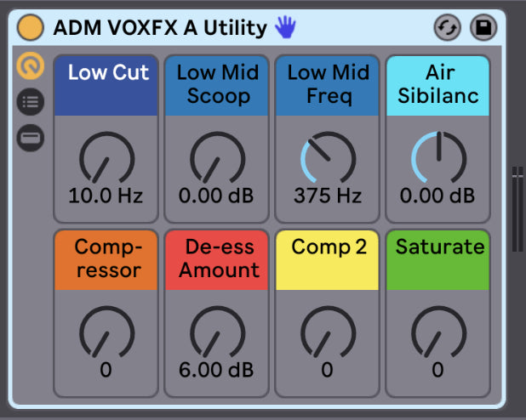
Task: Click the Air Sibilance knob
Action: coord(437,158)
